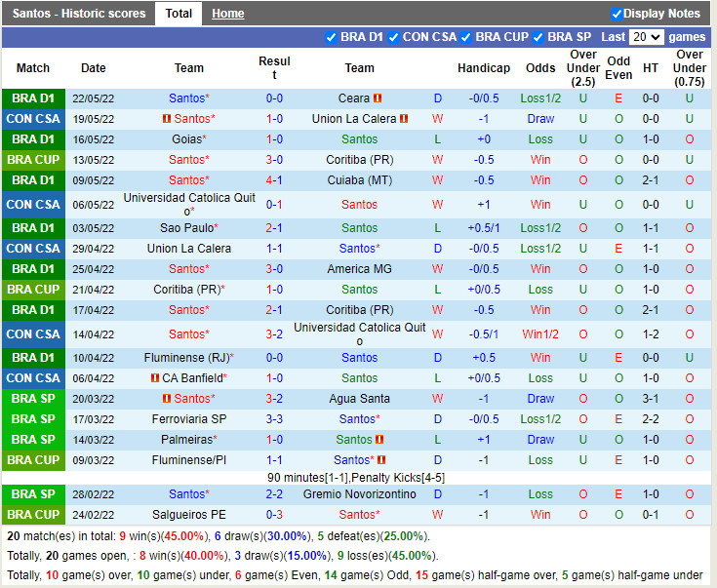717x588 pixels.
Task: Open the Sao Paulo team link
Action: click(187, 227)
